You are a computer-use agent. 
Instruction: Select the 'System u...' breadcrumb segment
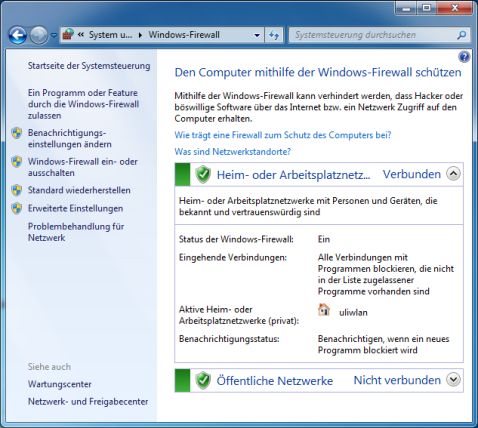[x=110, y=35]
